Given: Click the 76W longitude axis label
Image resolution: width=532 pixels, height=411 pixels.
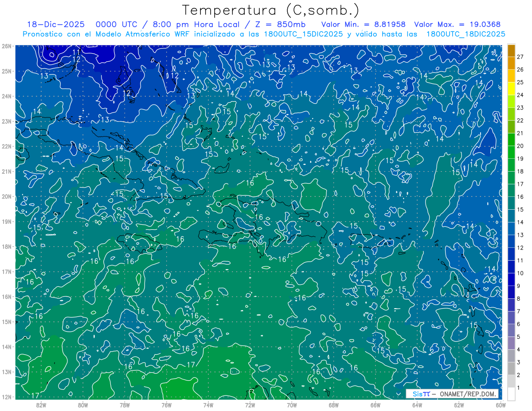Looking at the screenshot, I should [x=166, y=405].
